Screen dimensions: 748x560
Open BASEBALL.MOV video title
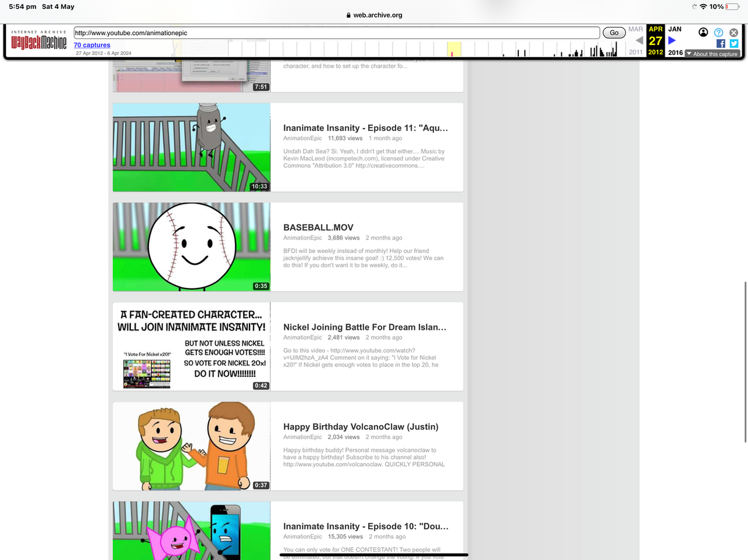[318, 228]
